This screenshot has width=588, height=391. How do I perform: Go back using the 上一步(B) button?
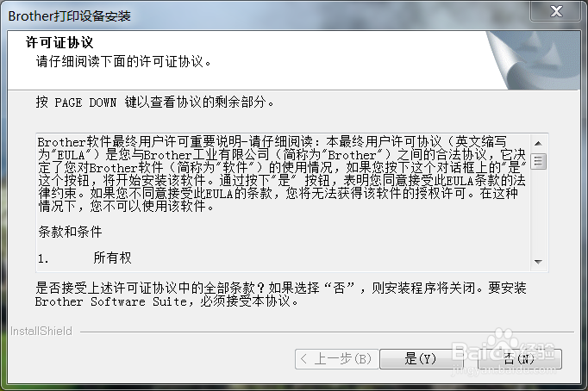click(x=337, y=359)
